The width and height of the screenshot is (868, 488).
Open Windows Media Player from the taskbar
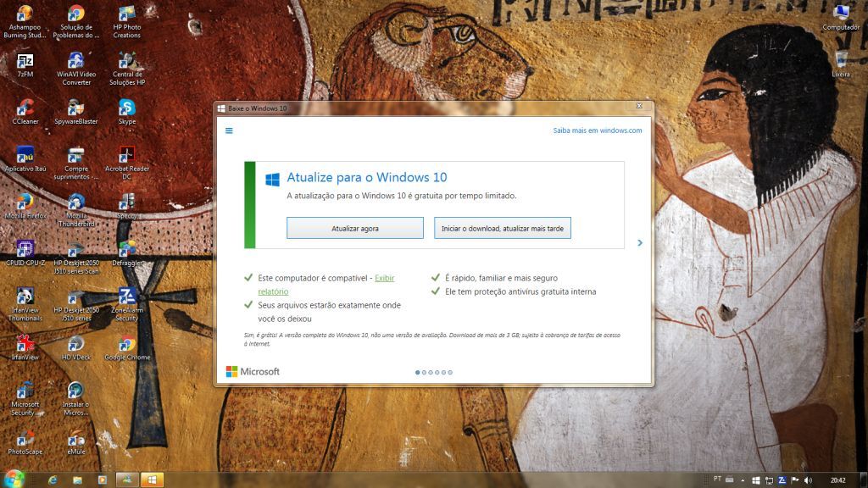point(103,480)
